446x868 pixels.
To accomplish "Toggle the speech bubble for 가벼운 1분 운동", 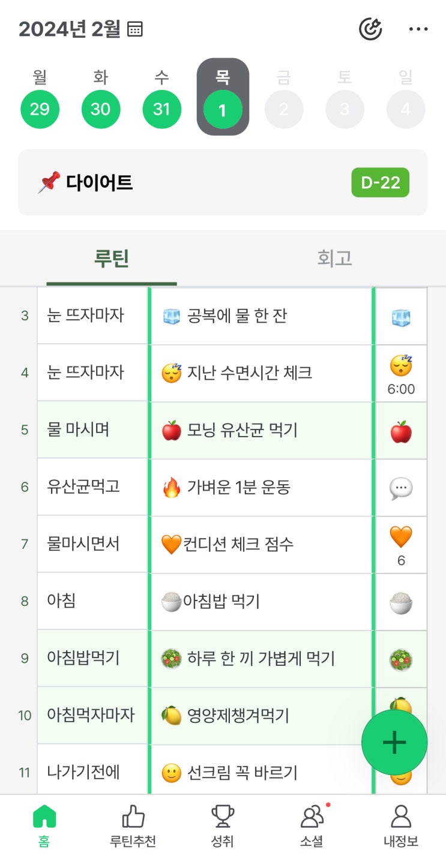I will (401, 488).
